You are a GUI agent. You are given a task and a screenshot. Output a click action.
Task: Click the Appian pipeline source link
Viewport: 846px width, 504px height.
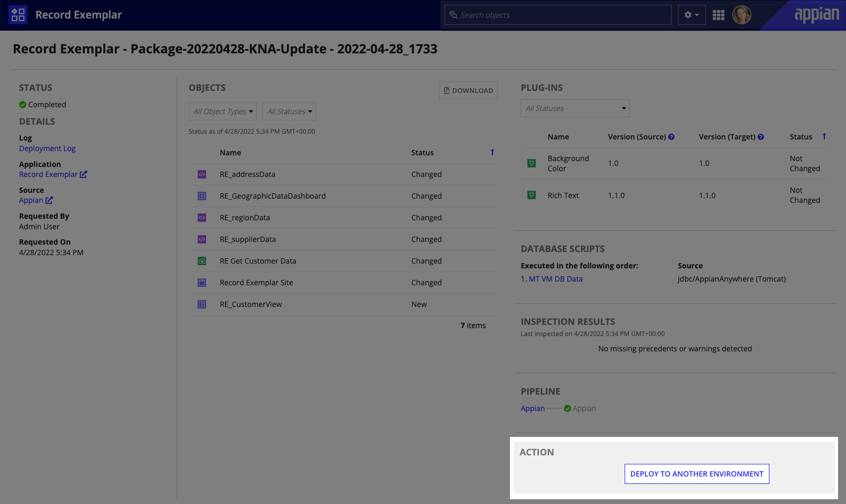point(533,408)
